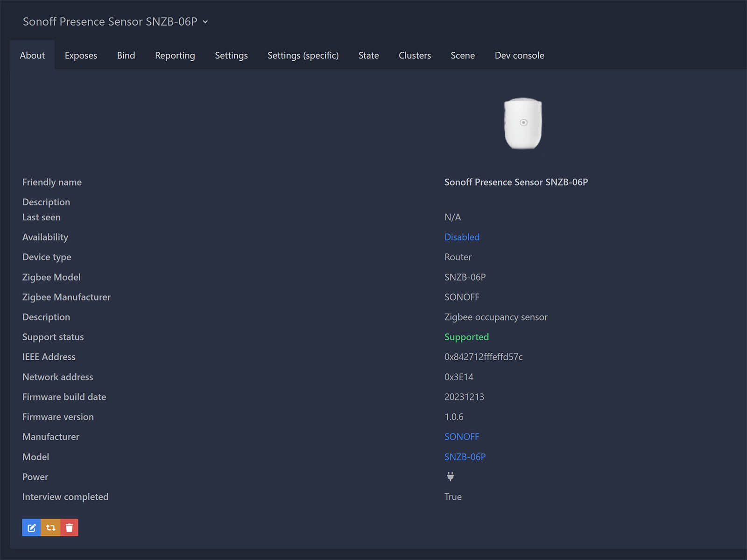Viewport: 747px width, 560px height.
Task: Click the orange reconfigure device icon
Action: (50, 527)
